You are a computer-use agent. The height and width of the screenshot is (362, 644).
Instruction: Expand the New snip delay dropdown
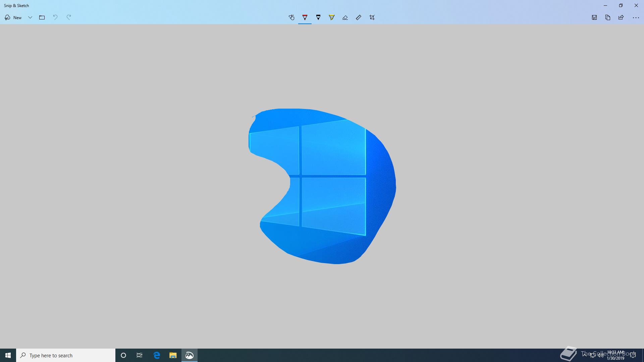pyautogui.click(x=30, y=17)
